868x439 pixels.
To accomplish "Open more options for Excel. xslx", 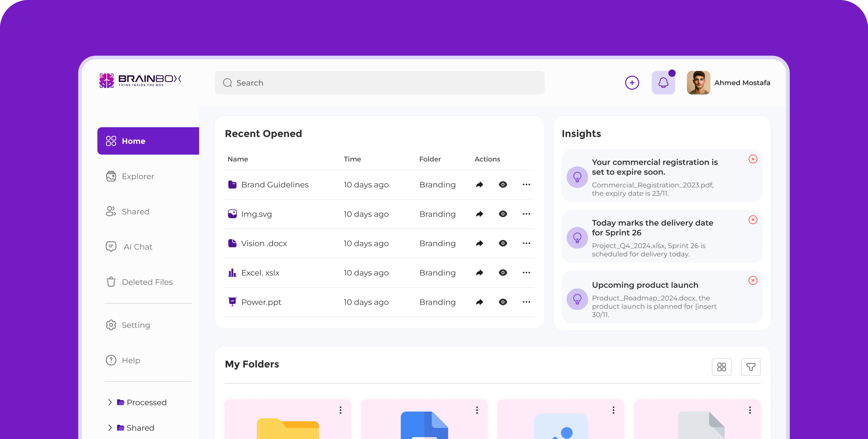I will click(526, 272).
